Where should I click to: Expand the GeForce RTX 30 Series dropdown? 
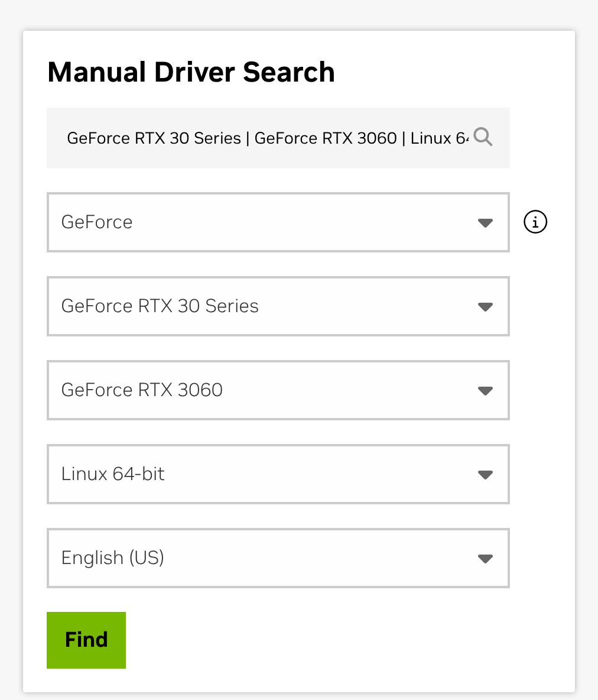pos(278,306)
